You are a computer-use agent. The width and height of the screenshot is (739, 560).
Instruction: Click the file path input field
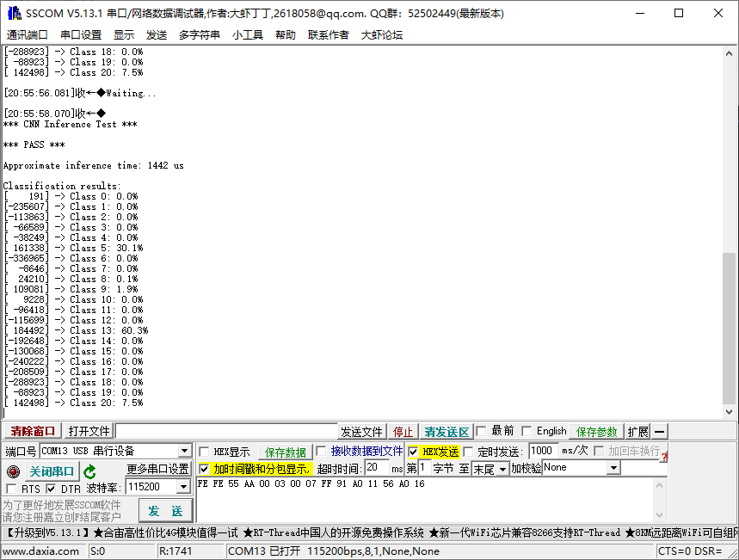coord(227,431)
